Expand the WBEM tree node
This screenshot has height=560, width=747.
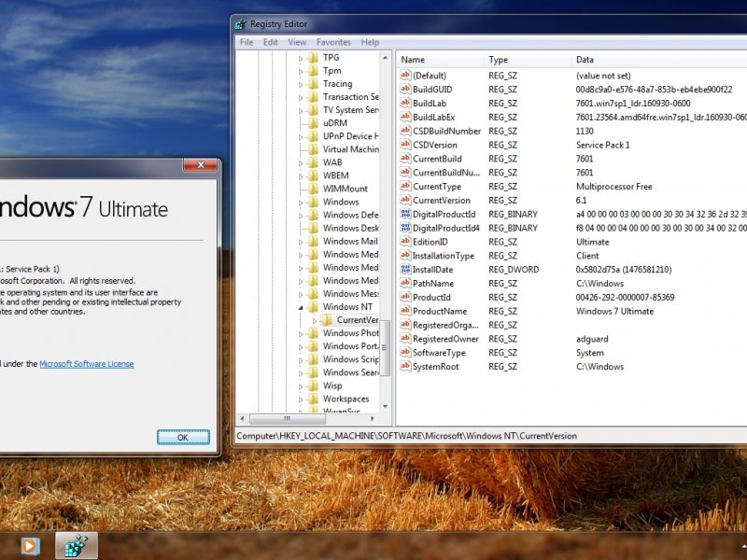pos(301,175)
